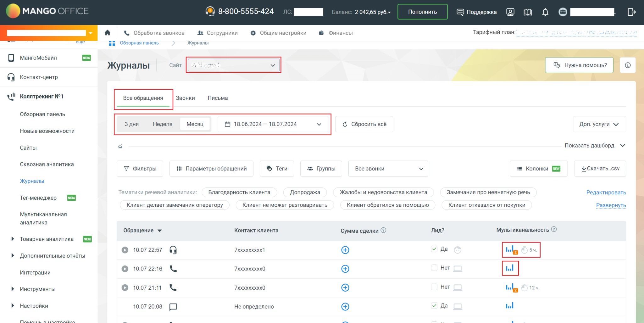Add deal amount for the 10.07 22:57 row
Screen dimensions: 644x323
pyautogui.click(x=345, y=250)
